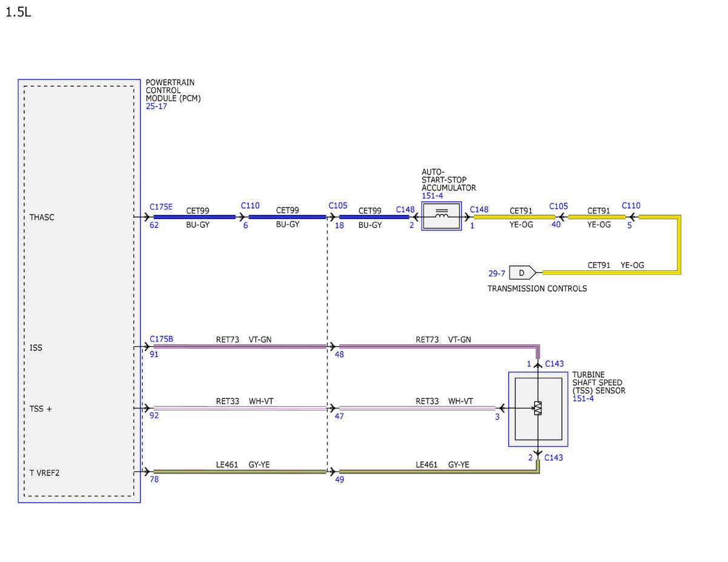Viewport: 728px width, 562px height.
Task: Click the CET91 wire label beside connector D
Action: (x=598, y=265)
